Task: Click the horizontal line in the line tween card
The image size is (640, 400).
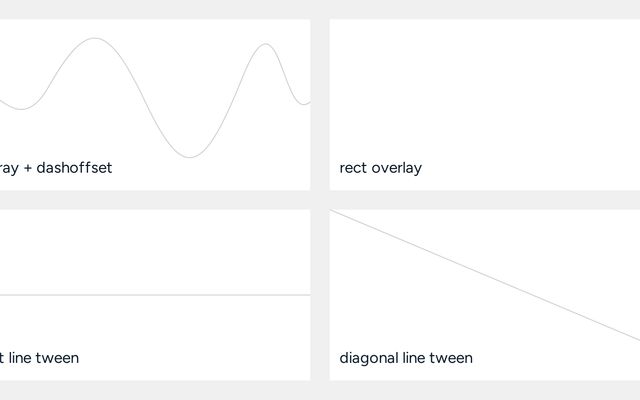Action: tap(150, 295)
